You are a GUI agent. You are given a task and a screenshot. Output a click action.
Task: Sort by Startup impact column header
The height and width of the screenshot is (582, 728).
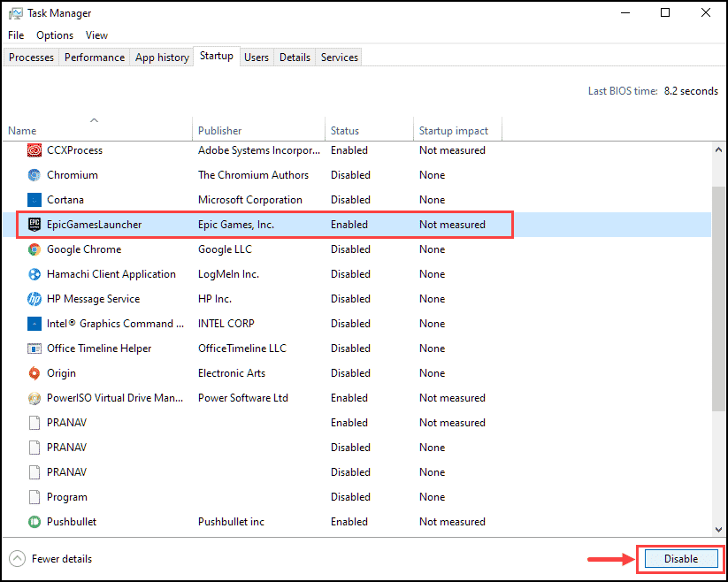457,129
